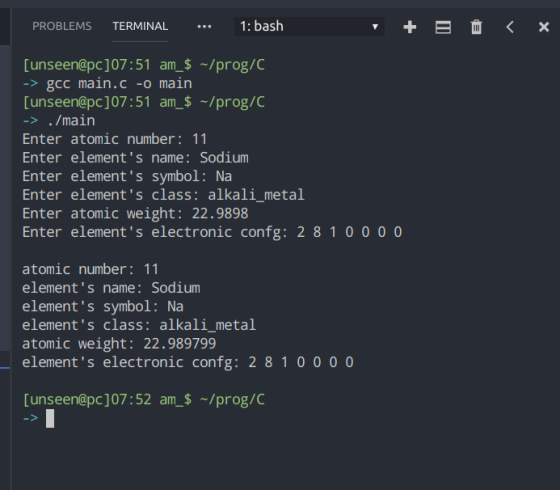
Task: Close the terminal panel
Action: (544, 27)
